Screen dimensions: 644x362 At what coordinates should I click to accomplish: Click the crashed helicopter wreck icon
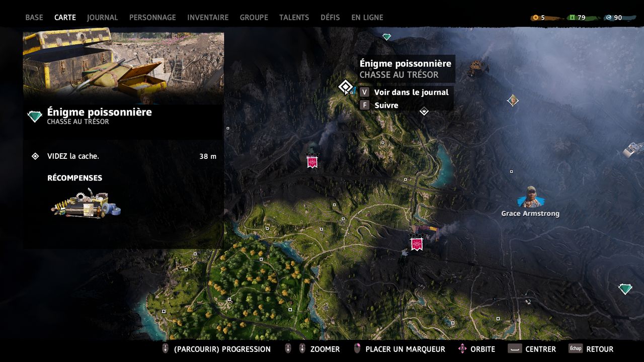tap(476, 67)
